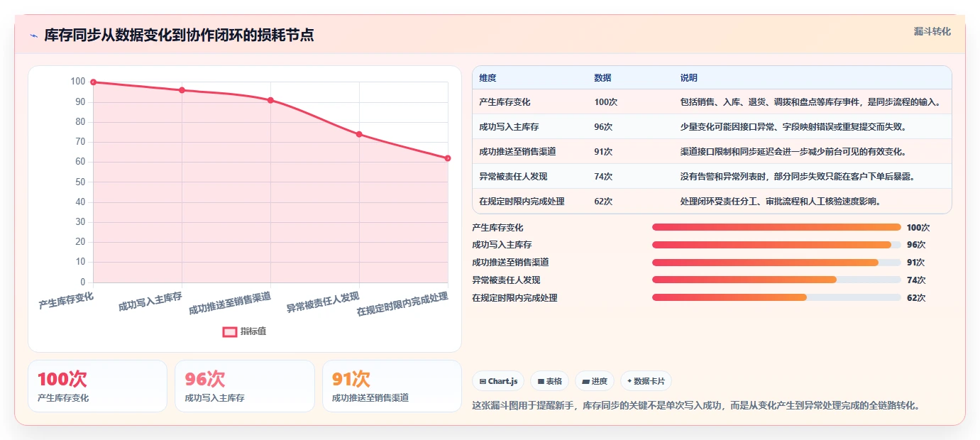Click table value 62次
Screen dimensions: 980x440
pos(603,202)
